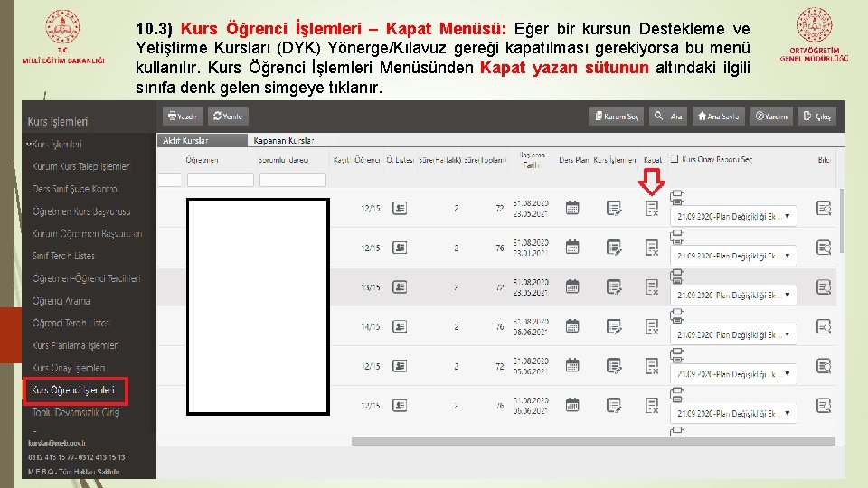Viewport: 868px width, 488px height.
Task: Select Kurum Öğretmen Başvuruları in sidebar
Action: pos(88,234)
